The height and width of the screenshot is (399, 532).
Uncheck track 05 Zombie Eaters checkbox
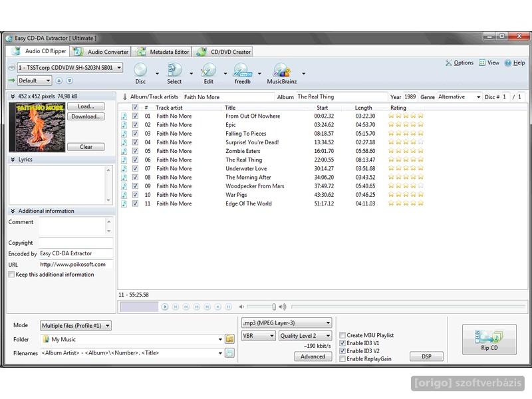point(135,151)
